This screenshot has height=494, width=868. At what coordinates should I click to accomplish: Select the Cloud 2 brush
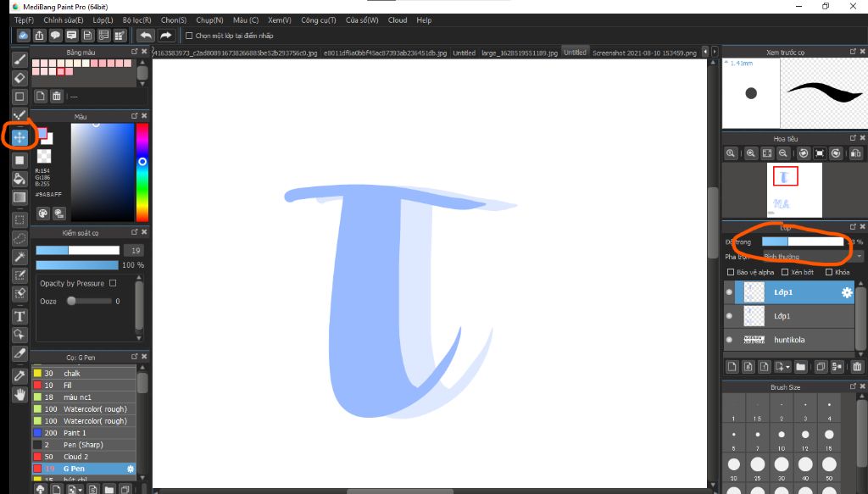coord(84,457)
